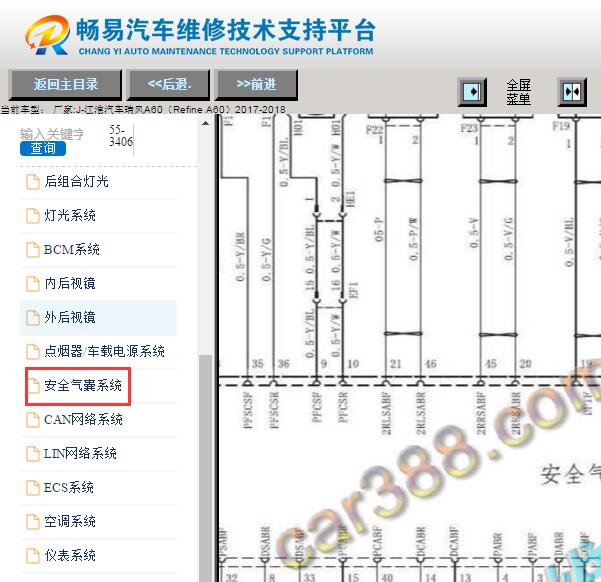Go back with the <<后退 button
The image size is (601, 582).
(x=169, y=84)
